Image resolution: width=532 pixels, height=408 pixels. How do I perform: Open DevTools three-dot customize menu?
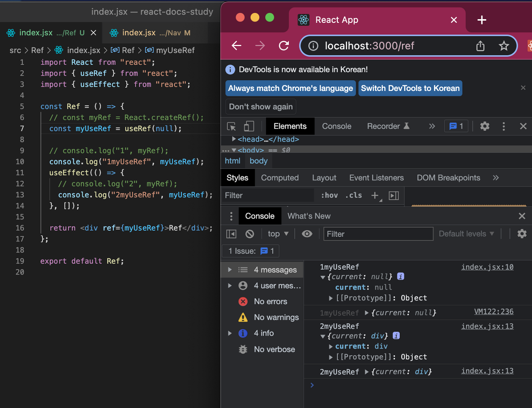pos(504,126)
